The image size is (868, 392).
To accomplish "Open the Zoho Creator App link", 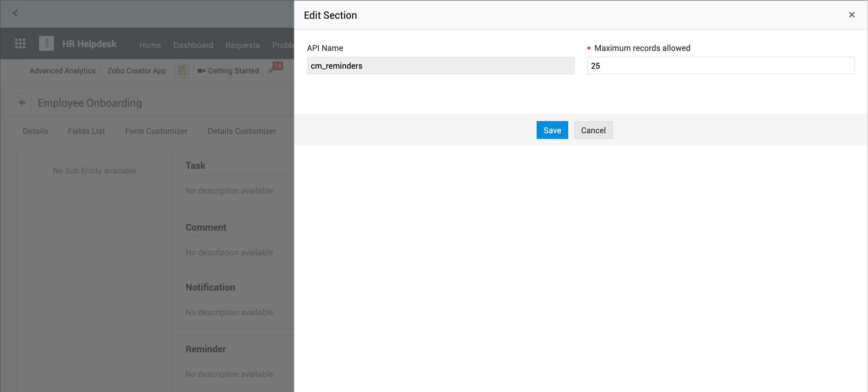I will click(137, 71).
